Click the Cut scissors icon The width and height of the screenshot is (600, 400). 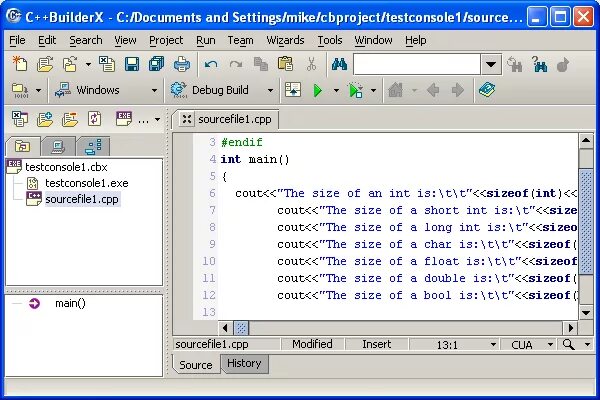pos(311,64)
